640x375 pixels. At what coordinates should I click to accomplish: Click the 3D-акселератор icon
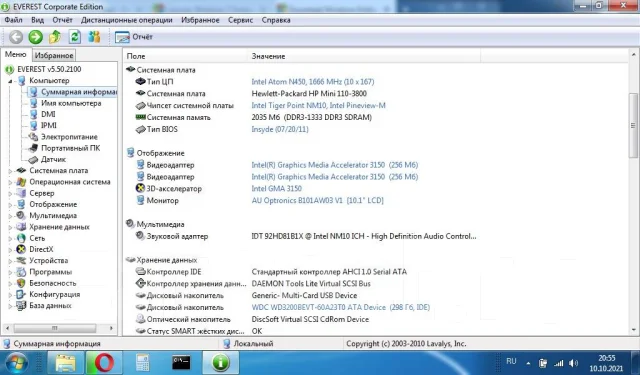coord(140,189)
